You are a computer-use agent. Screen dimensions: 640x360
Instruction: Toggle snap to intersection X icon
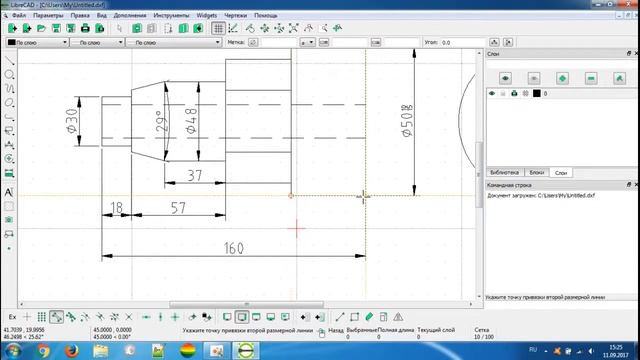point(129,317)
